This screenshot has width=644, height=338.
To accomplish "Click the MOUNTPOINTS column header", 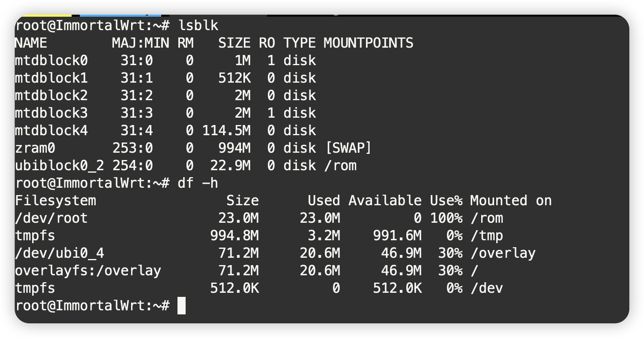I will [368, 43].
